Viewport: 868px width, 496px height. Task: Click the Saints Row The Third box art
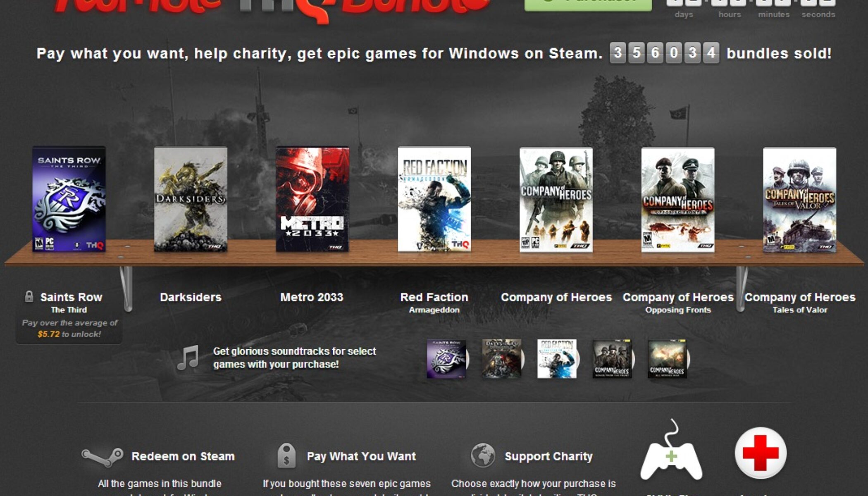click(69, 199)
